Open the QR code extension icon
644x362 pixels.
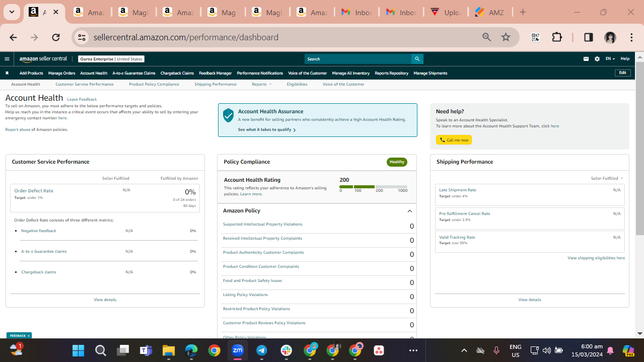535,37
